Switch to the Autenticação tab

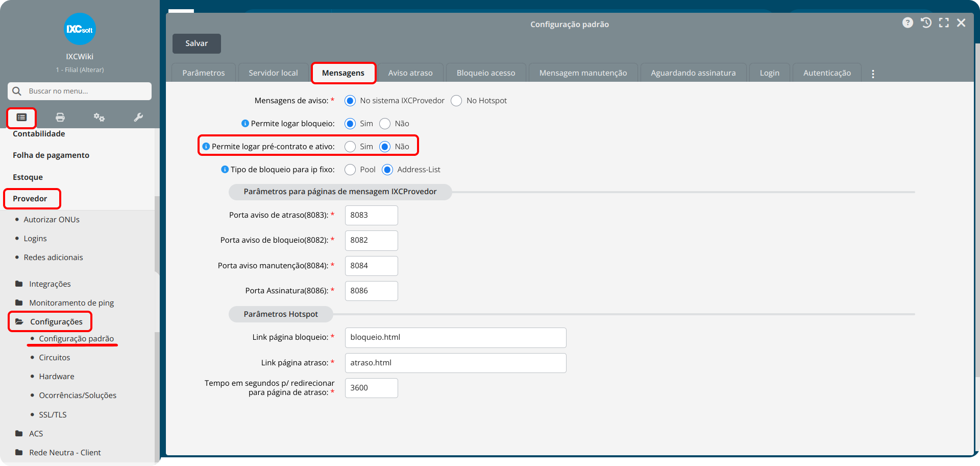click(827, 73)
